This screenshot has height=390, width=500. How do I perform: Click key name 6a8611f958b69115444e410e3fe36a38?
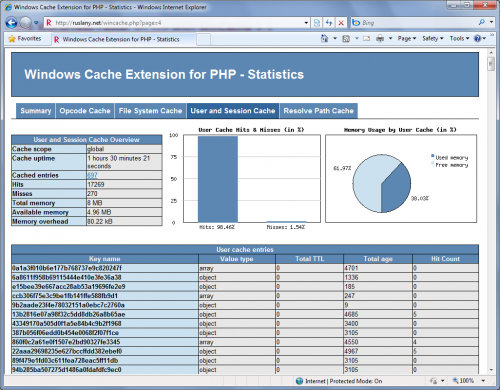67,277
